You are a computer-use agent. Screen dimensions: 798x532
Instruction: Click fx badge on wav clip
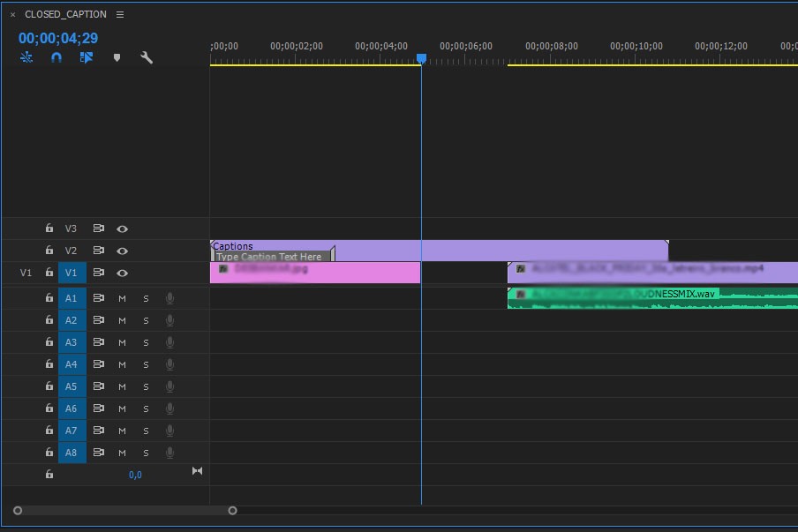[521, 294]
